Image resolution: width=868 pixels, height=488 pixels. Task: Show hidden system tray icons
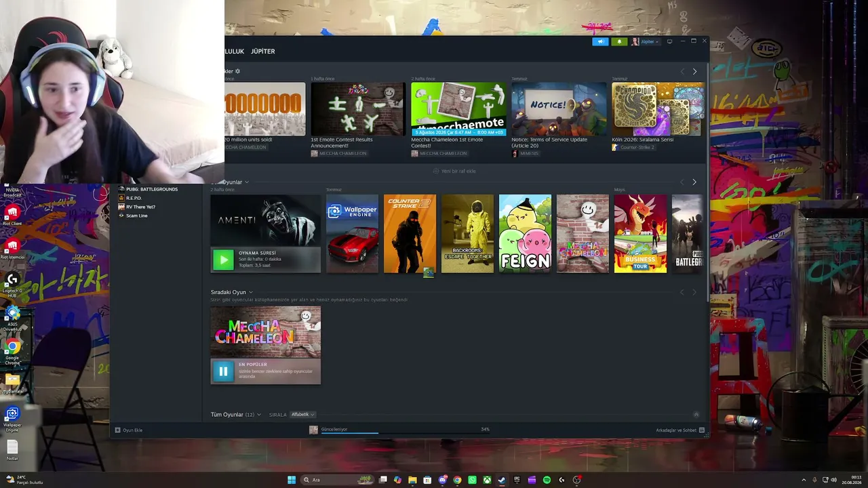point(804,480)
